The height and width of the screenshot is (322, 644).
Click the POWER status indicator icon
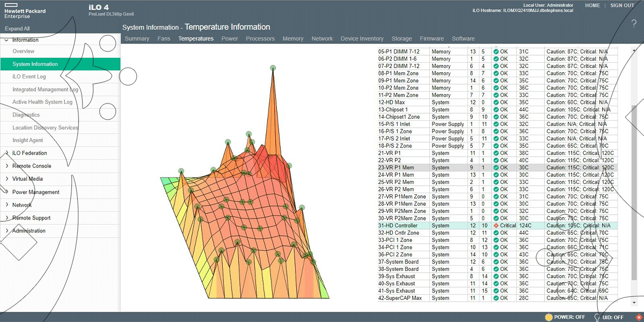[x=548, y=317]
